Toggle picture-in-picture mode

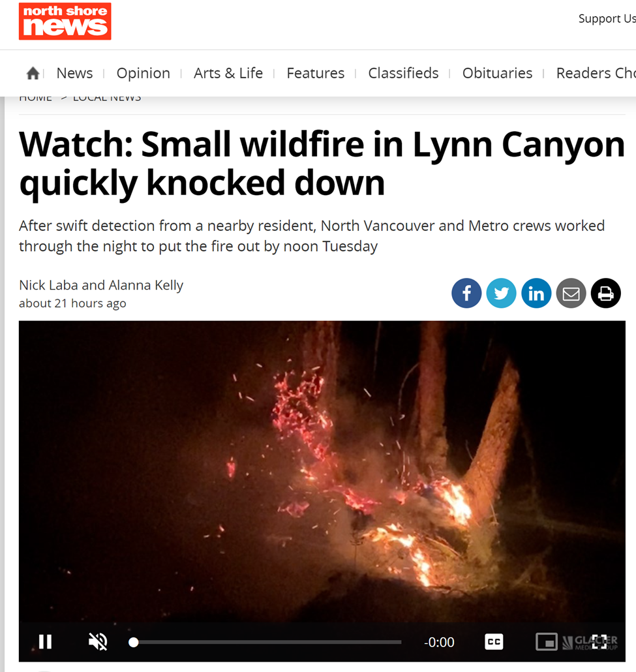click(547, 642)
